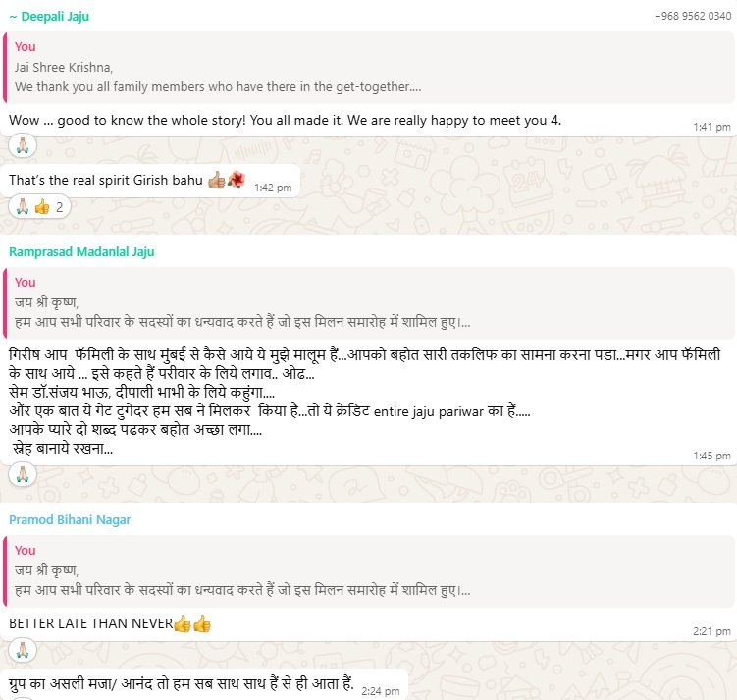Click the phone number +968 9562 0340
The width and height of the screenshot is (737, 700).
tap(693, 16)
